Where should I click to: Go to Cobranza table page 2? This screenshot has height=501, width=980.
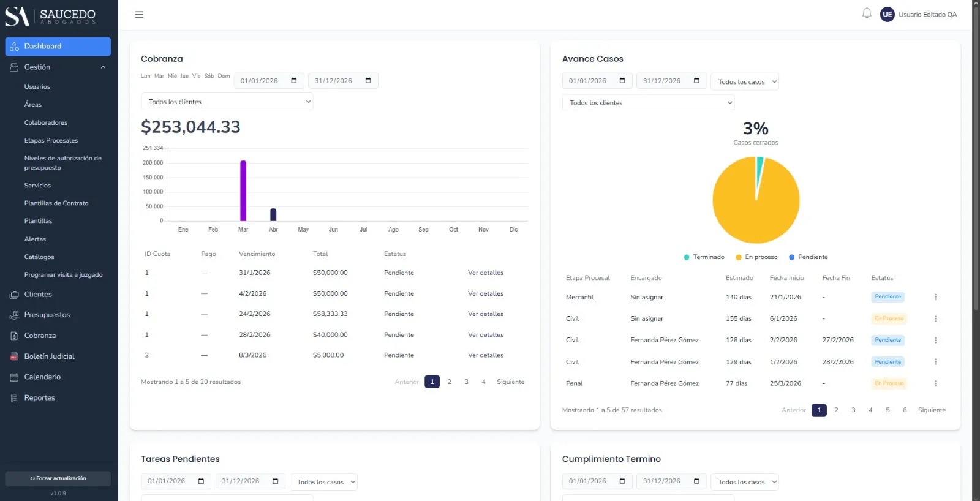click(450, 382)
